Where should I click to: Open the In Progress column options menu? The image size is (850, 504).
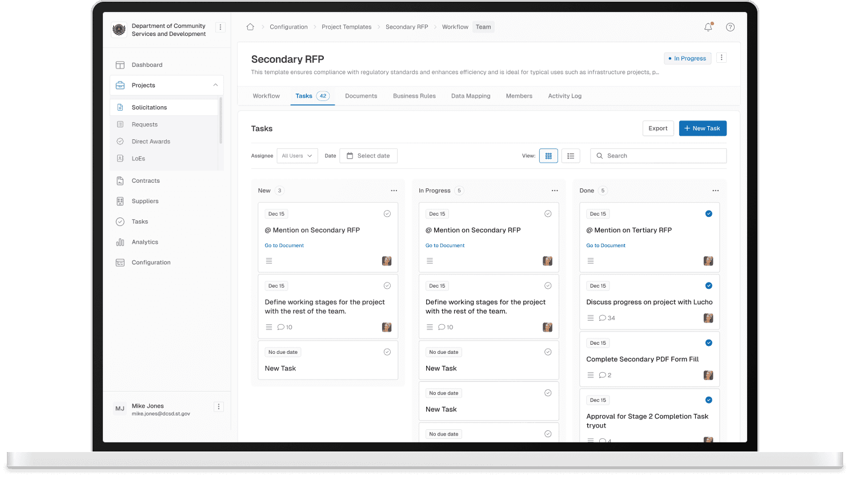[555, 191]
